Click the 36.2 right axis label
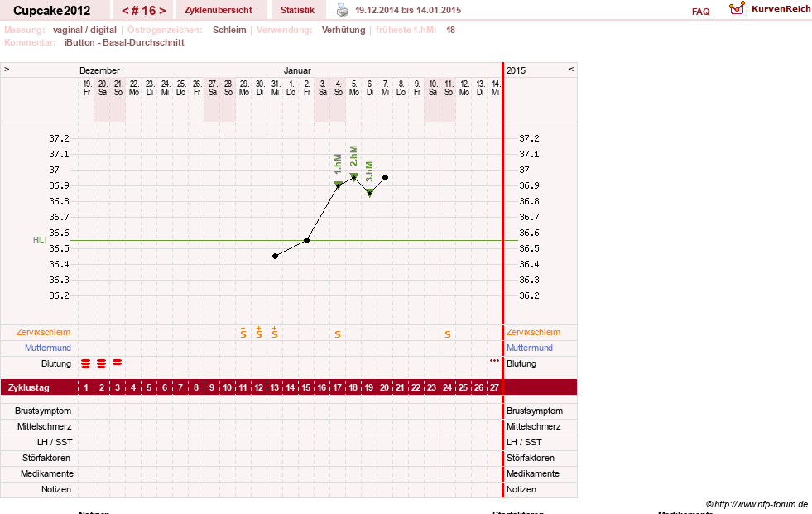The height and width of the screenshot is (514, 812). tap(529, 295)
